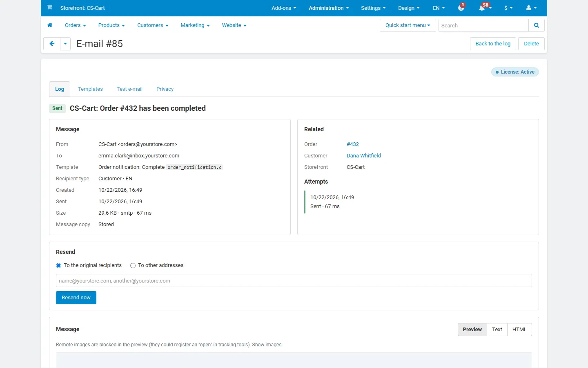Open the Add-ons dropdown menu
Image resolution: width=588 pixels, height=368 pixels.
click(284, 8)
